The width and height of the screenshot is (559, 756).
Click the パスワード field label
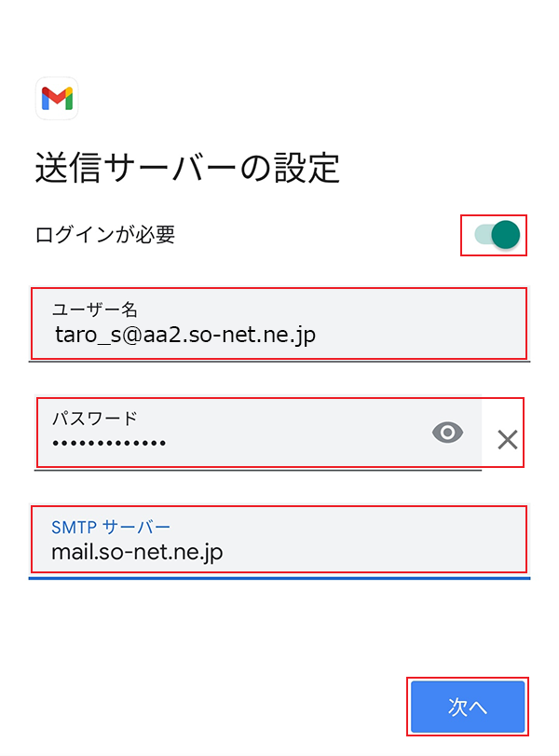pyautogui.click(x=94, y=418)
